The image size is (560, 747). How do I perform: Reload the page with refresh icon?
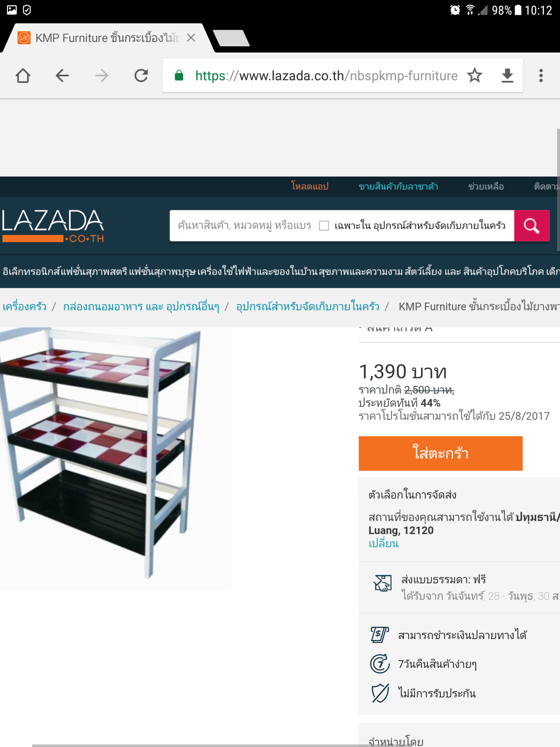coord(141,76)
